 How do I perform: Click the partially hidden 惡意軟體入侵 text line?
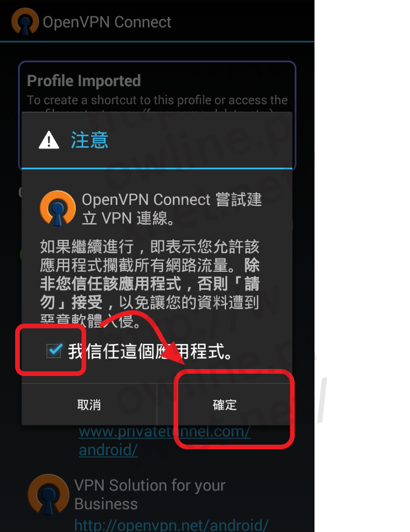pos(90,321)
